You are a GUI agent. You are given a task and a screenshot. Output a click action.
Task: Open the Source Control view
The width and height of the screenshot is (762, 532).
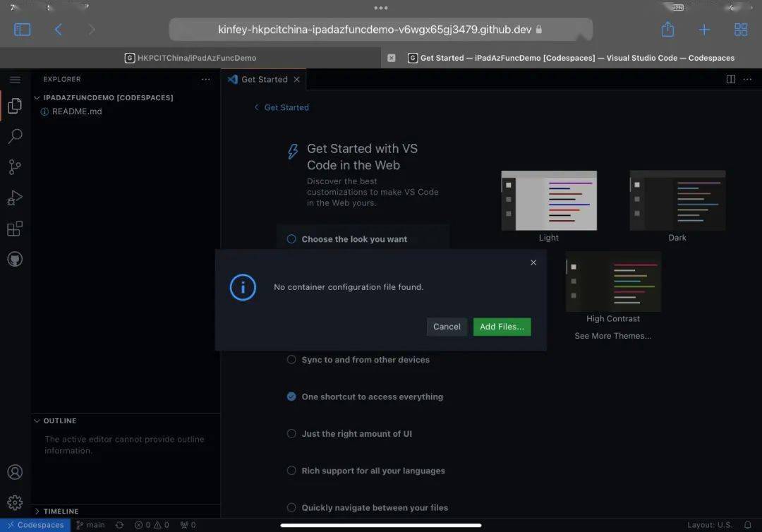[x=15, y=167]
